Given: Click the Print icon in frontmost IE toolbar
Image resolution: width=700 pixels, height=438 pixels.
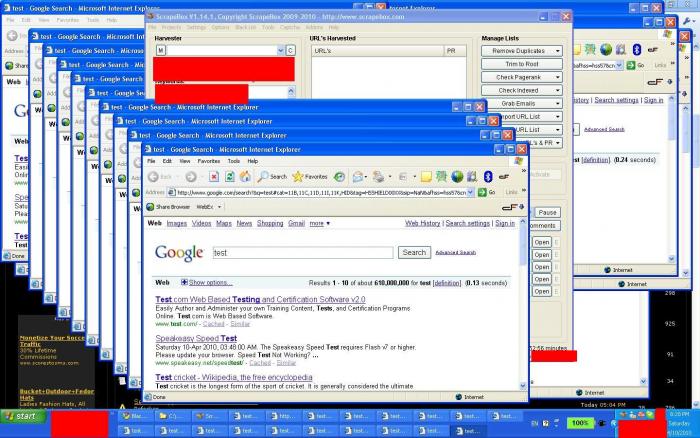Looking at the screenshot, I should [x=379, y=177].
